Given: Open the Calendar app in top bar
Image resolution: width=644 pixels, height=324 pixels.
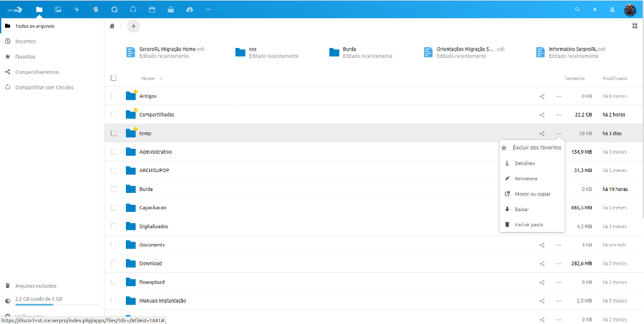Looking at the screenshot, I should 152,9.
